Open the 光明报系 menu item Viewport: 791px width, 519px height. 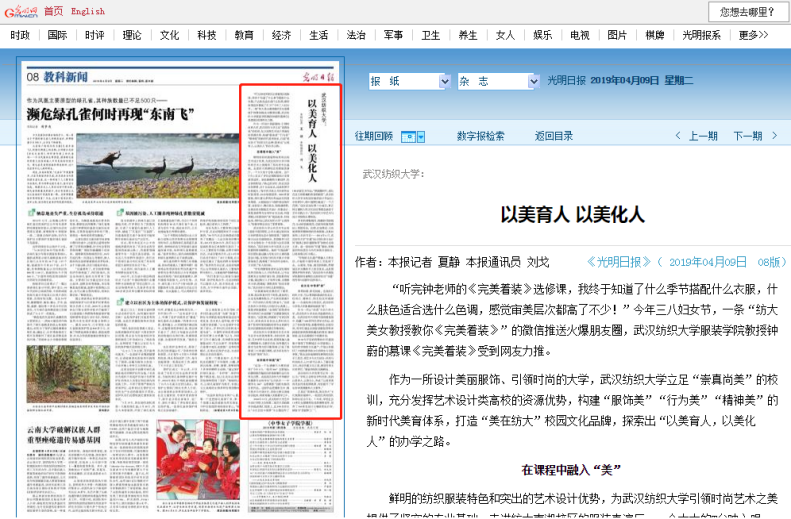click(701, 35)
